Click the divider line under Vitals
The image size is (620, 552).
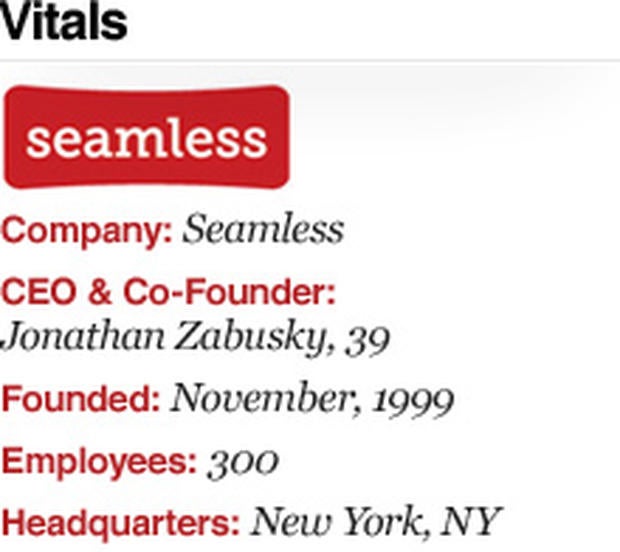pyautogui.click(x=310, y=61)
